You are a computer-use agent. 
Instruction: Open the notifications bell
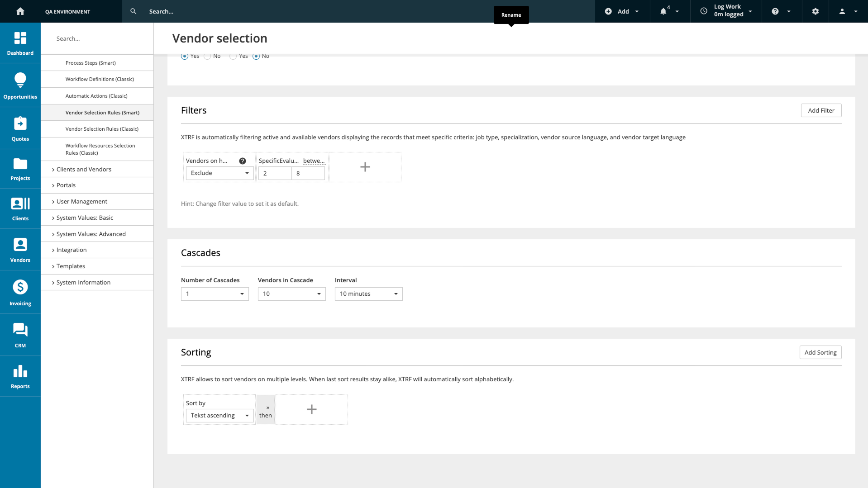coord(663,11)
